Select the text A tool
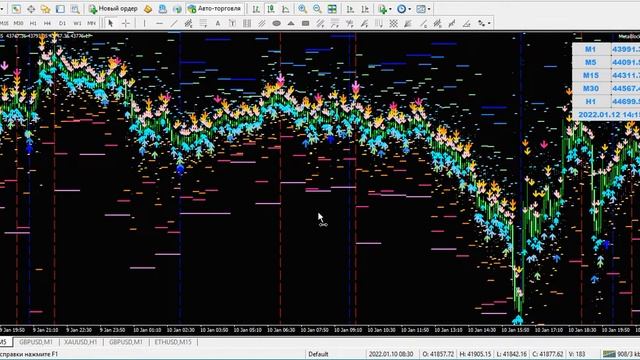This screenshot has height=360, width=640. pyautogui.click(x=218, y=23)
